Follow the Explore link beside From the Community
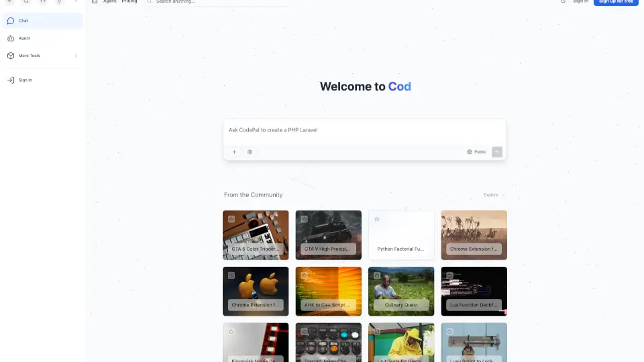 pos(494,195)
